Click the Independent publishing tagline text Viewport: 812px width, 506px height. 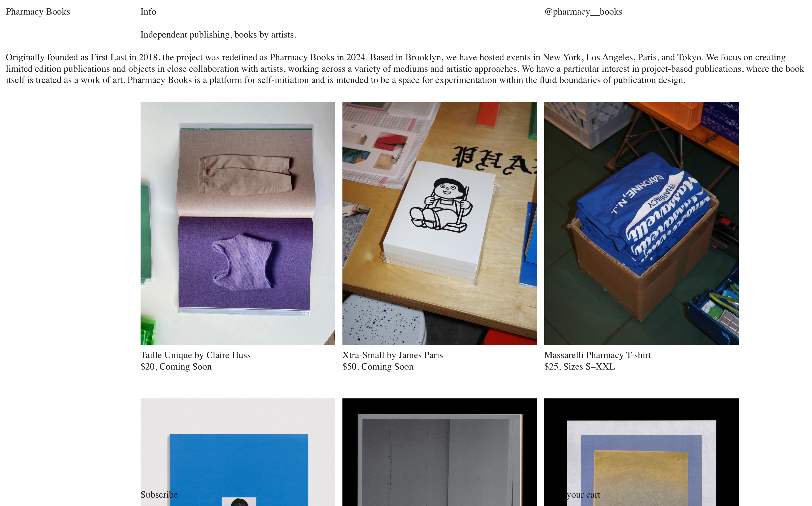[218, 35]
